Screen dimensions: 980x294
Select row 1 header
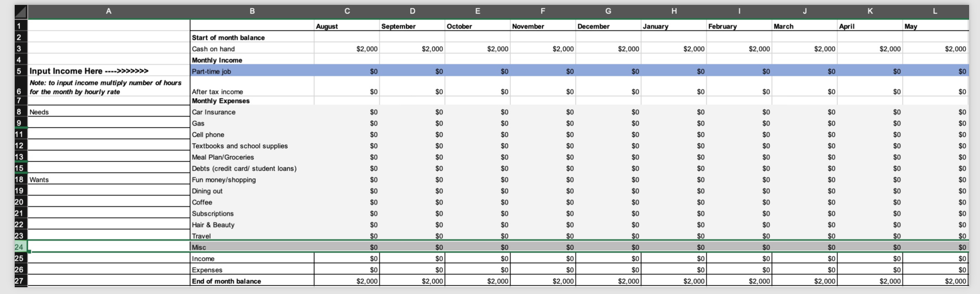pyautogui.click(x=21, y=26)
